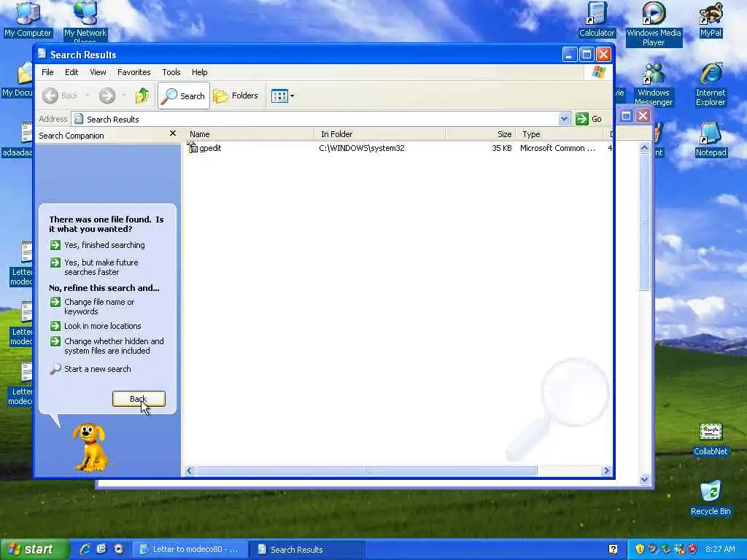Choose Change whether hidden and system files included
Viewport: 747px width, 560px height.
click(x=107, y=346)
